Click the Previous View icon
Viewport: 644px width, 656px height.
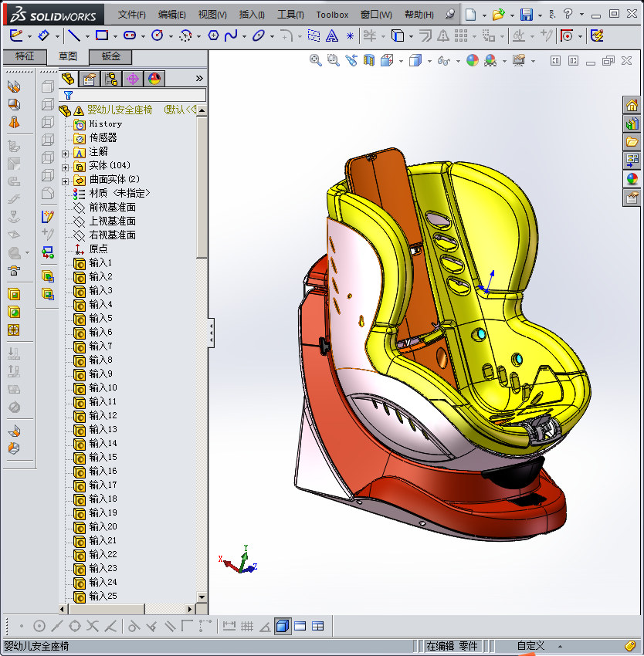(351, 61)
